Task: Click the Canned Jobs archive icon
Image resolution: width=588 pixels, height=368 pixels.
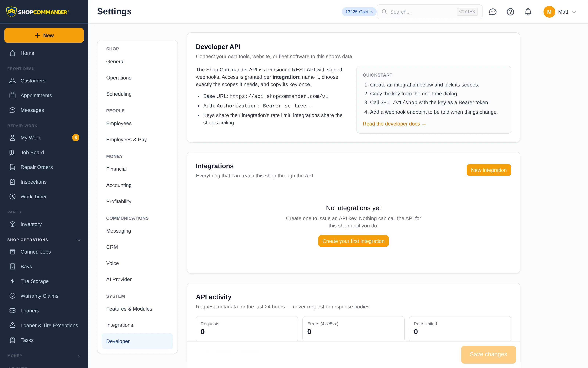Action: (12, 252)
